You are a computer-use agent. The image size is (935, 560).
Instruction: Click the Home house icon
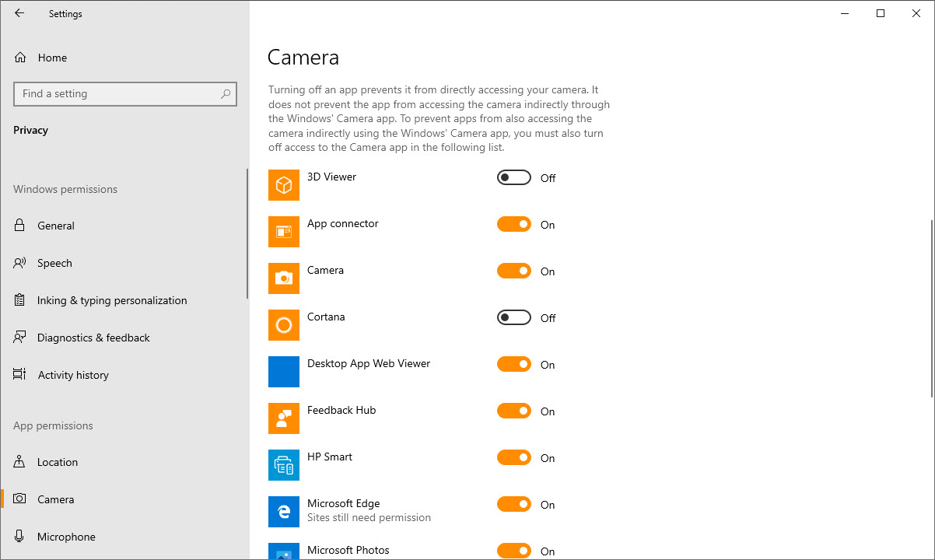[20, 58]
